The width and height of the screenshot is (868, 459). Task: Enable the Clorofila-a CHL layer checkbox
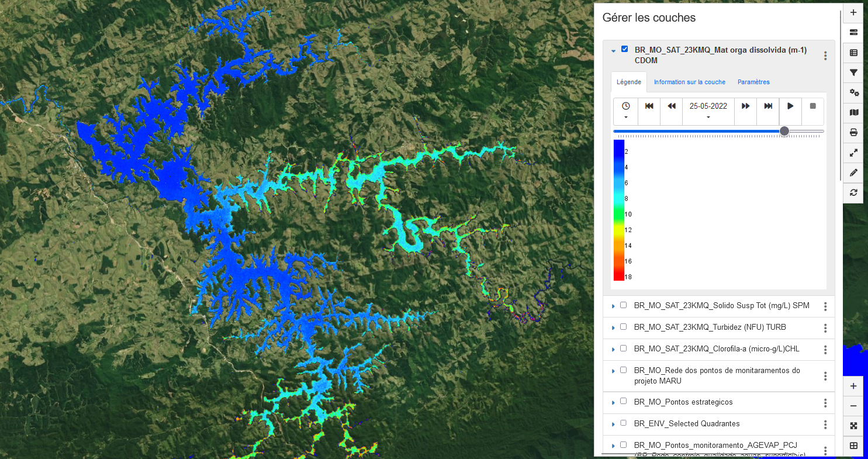623,348
